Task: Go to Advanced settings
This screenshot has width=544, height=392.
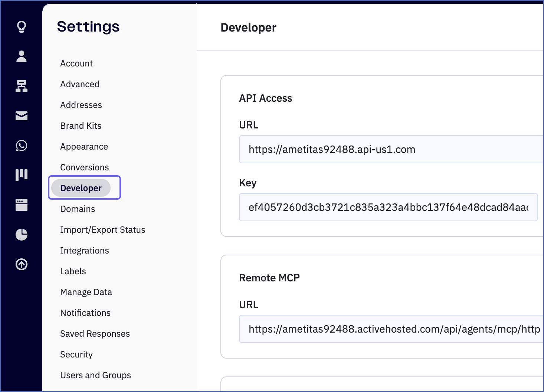Action: pos(80,84)
